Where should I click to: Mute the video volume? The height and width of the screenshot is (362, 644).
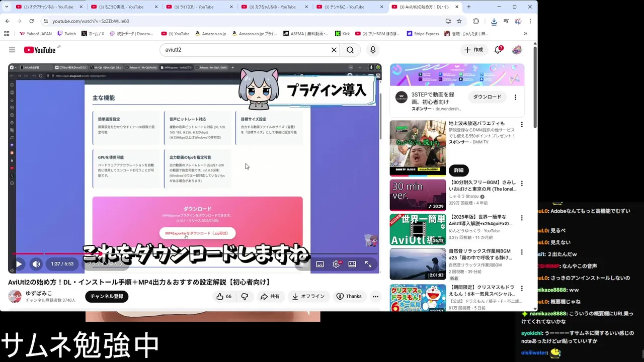click(x=36, y=264)
